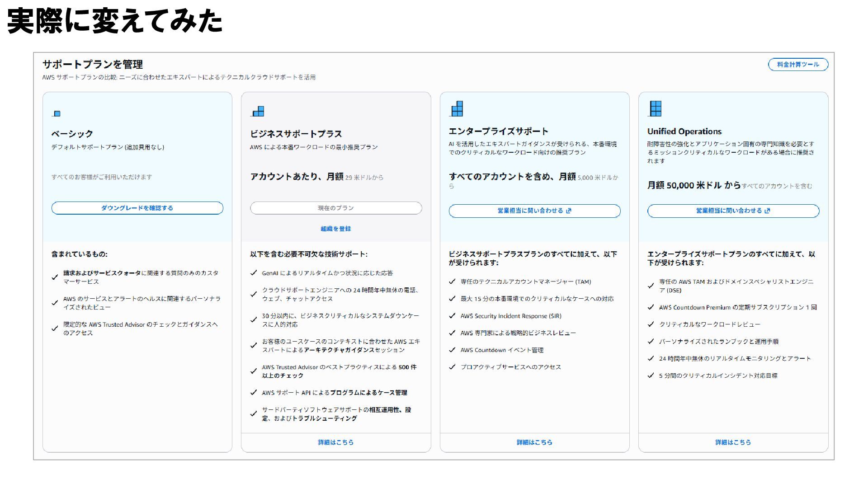The height and width of the screenshot is (488, 868).
Task: Click the external link icon in the Enterprise 営業担当に問い合わせる button
Action: [x=569, y=211]
